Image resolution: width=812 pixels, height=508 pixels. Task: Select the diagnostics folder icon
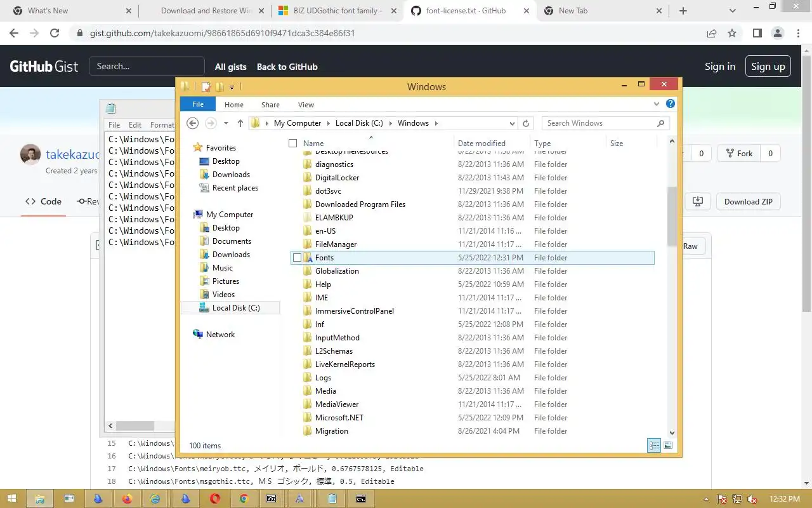[x=308, y=164]
